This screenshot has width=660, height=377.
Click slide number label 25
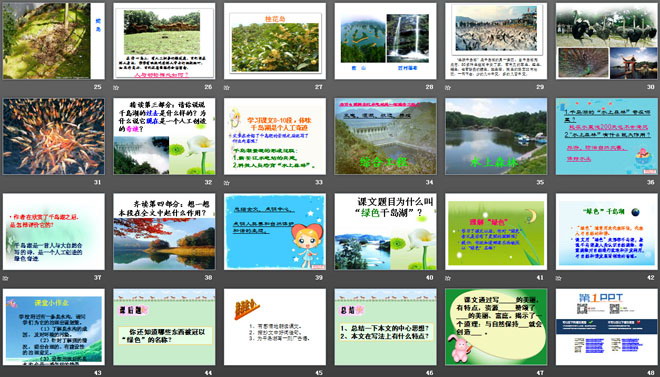click(x=98, y=87)
